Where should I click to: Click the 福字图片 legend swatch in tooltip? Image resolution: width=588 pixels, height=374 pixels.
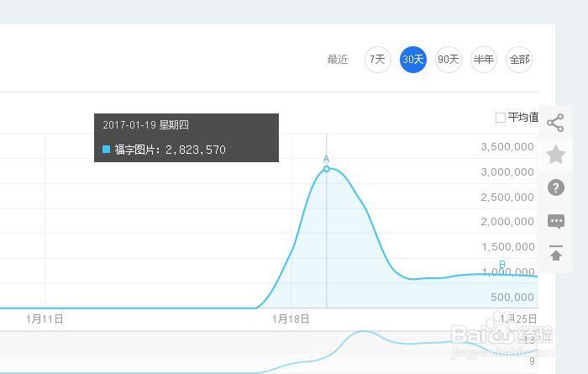(106, 150)
